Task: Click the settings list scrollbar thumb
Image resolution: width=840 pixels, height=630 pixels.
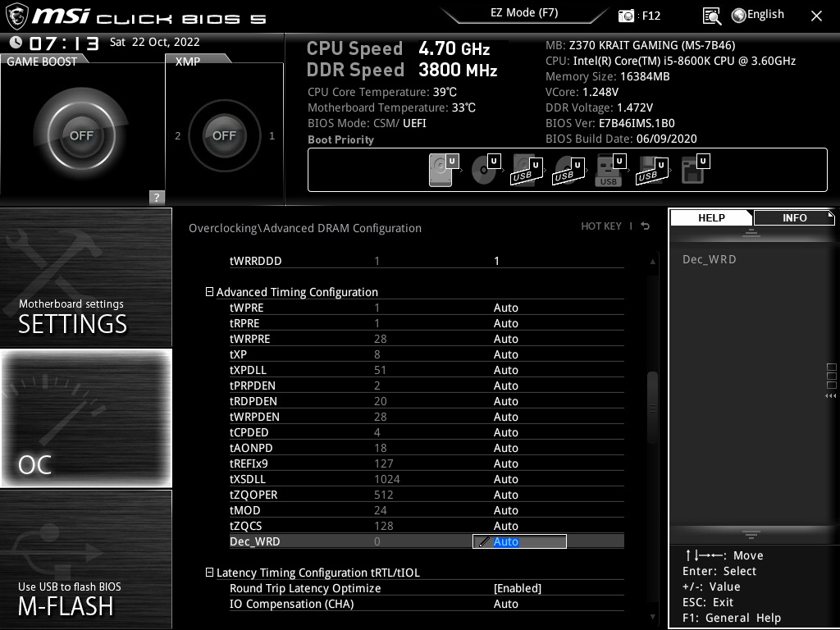Action: (x=652, y=407)
